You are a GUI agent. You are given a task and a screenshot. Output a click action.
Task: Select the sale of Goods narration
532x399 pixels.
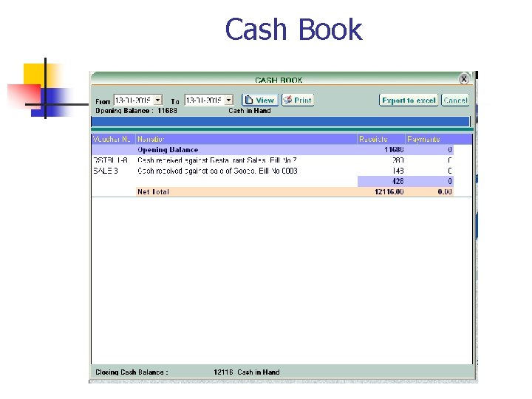pos(217,171)
